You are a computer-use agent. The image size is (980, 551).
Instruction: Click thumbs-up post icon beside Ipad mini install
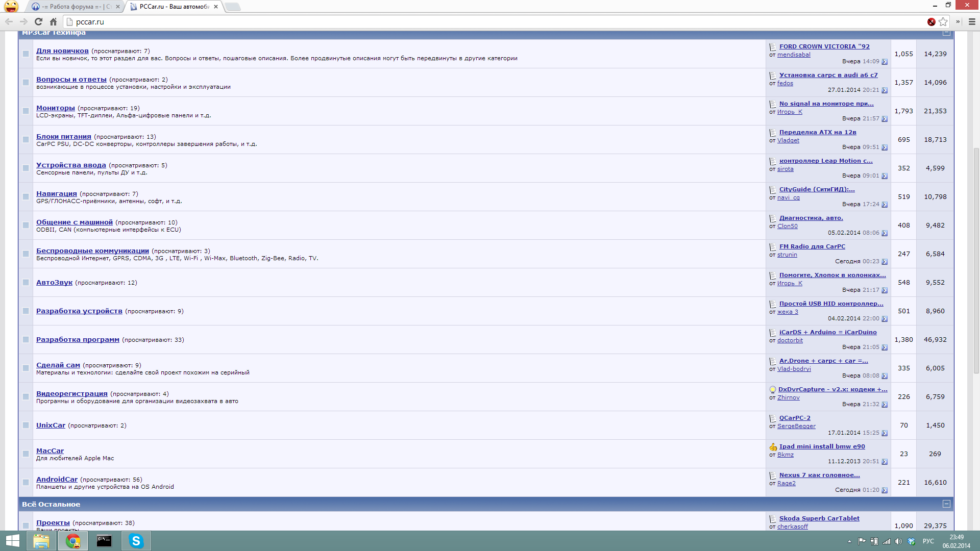(x=773, y=447)
